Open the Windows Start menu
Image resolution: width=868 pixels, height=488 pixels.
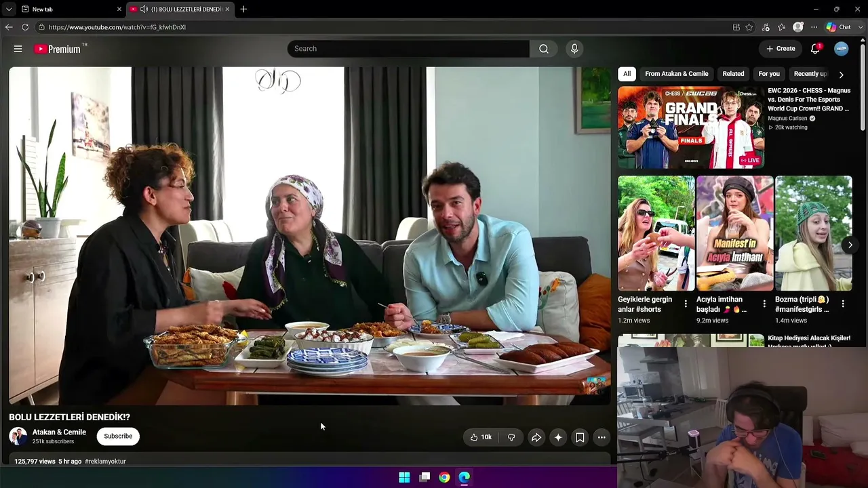[404, 477]
